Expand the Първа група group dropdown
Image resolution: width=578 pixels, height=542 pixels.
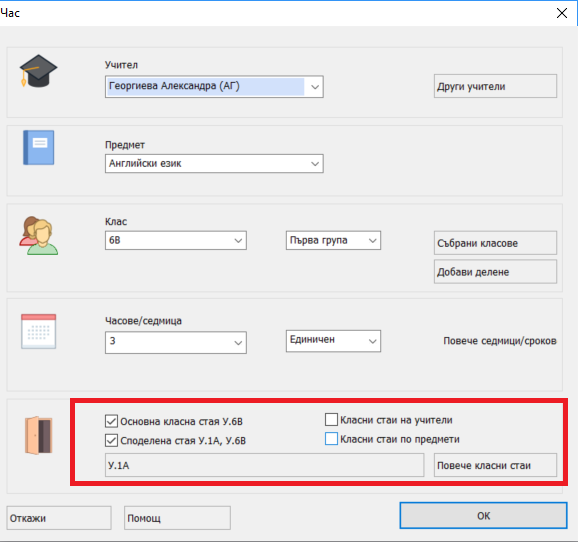[333, 240]
